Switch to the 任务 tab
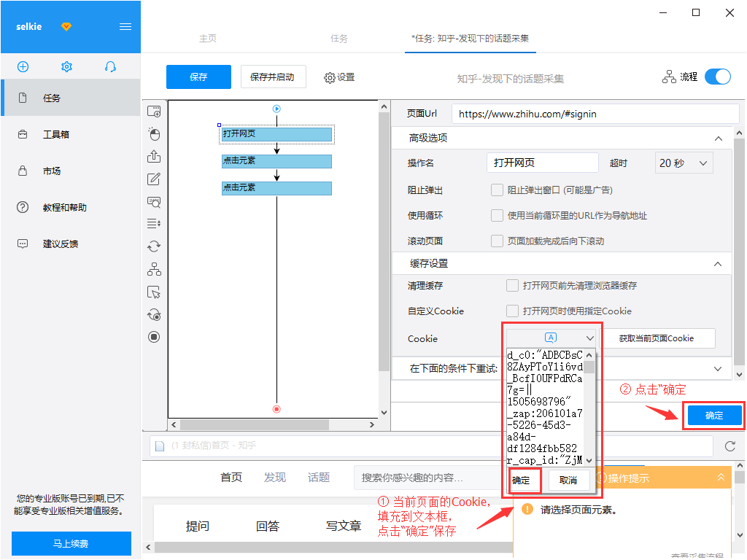Image resolution: width=747 pixels, height=560 pixels. click(338, 39)
